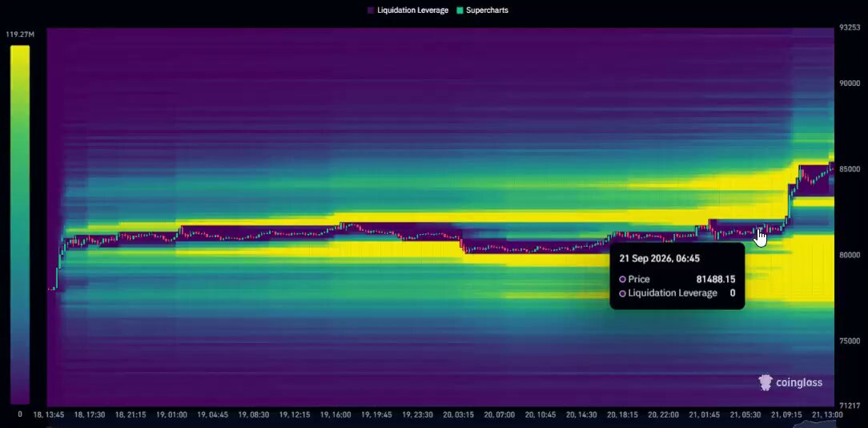Click the 18, 13:45 time label
The image size is (868, 428).
coord(49,414)
